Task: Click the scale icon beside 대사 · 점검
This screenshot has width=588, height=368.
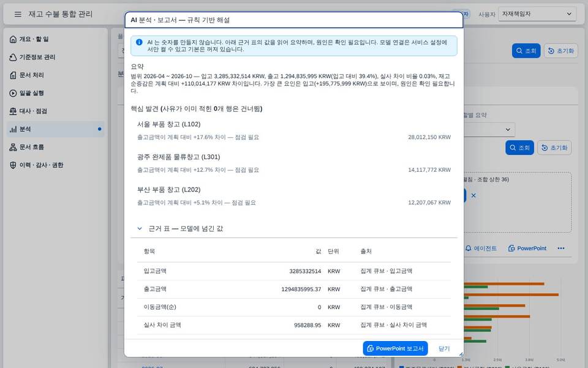Action: pos(13,111)
